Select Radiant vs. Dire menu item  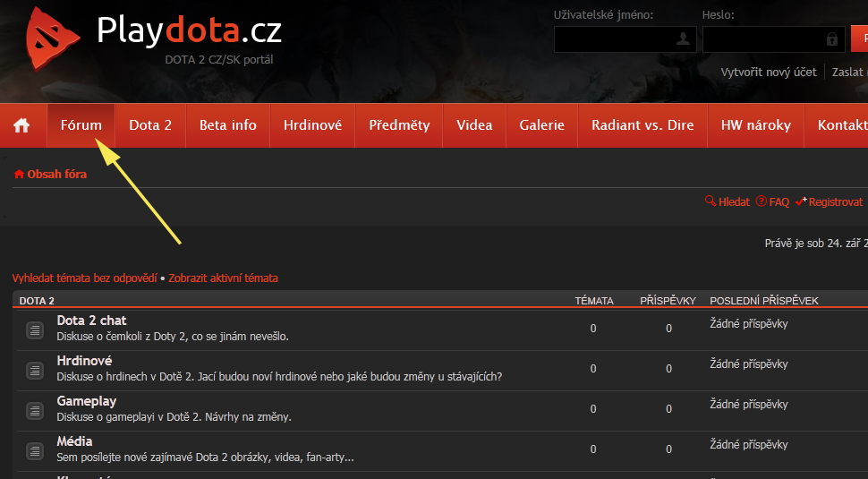click(642, 125)
